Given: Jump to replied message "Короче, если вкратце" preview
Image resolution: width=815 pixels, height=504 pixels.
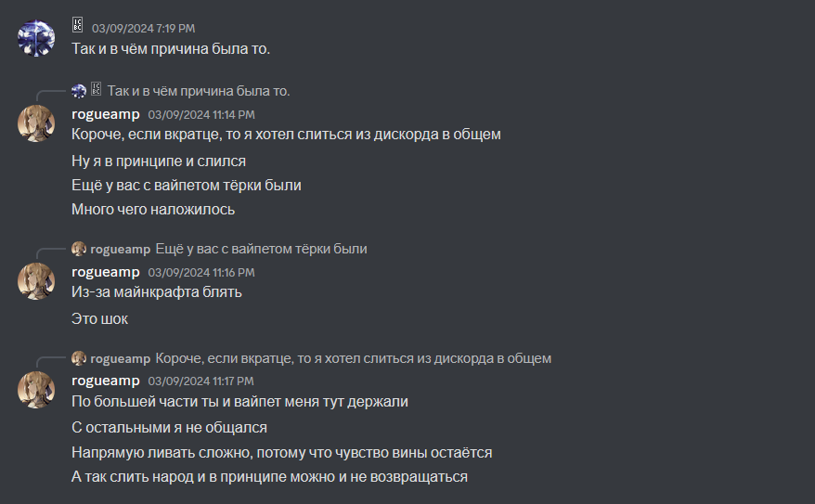Looking at the screenshot, I should 353,358.
